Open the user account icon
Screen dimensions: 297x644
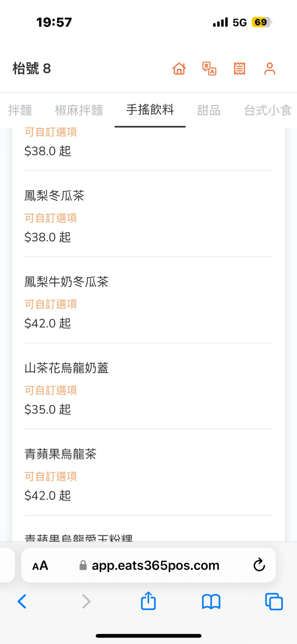270,69
